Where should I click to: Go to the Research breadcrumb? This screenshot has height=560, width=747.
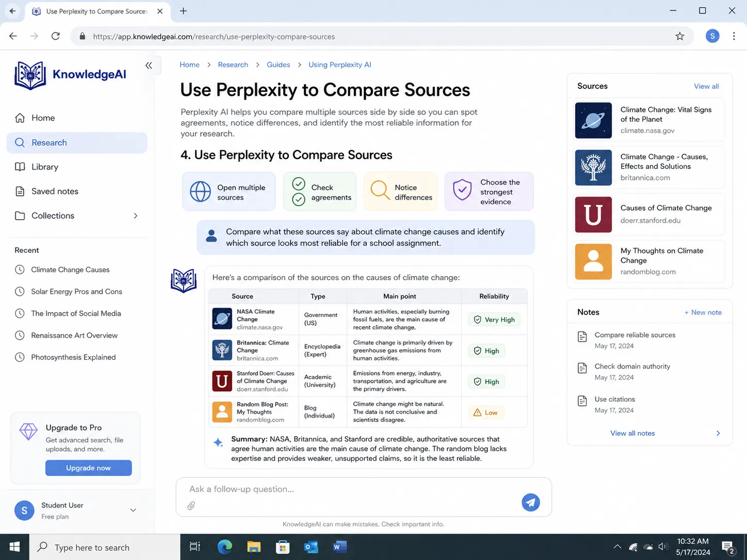(x=233, y=64)
